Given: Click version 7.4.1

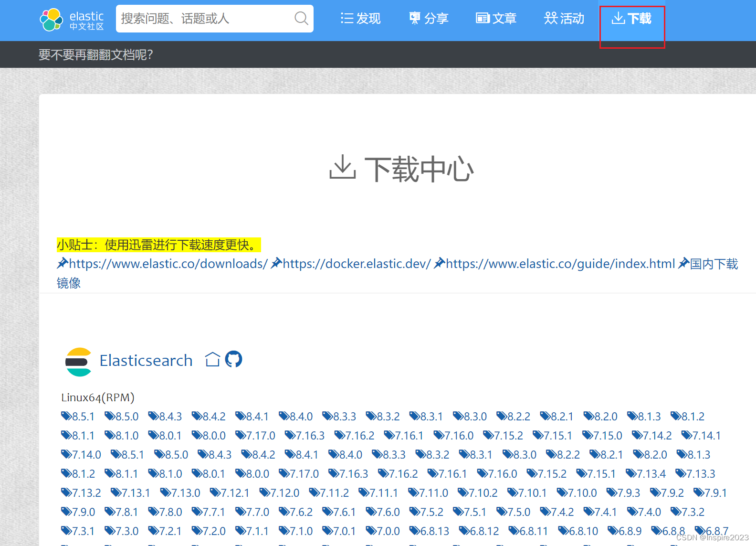Looking at the screenshot, I should (600, 512).
